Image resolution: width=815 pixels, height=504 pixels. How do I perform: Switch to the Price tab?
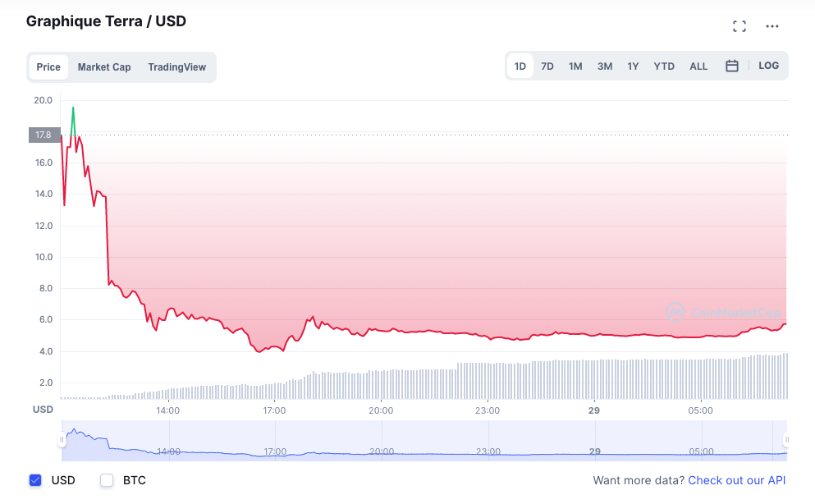[x=48, y=67]
